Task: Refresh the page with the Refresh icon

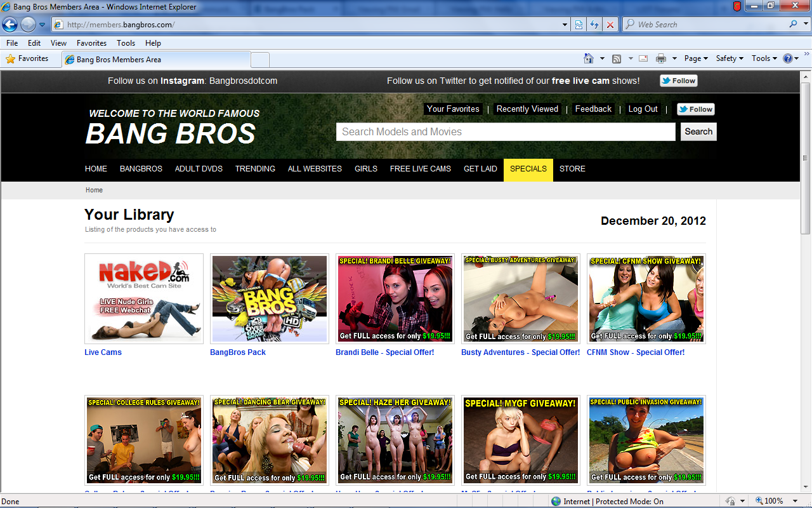Action: click(x=594, y=25)
